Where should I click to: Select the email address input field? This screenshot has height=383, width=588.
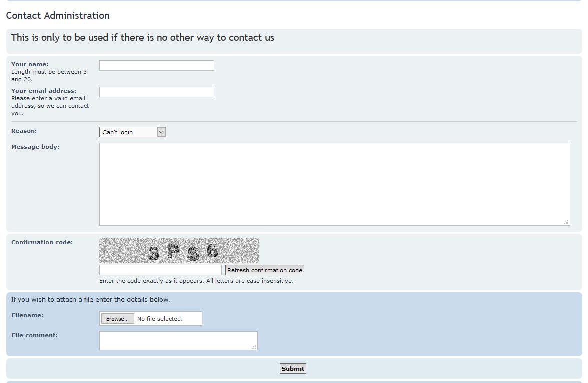(156, 92)
